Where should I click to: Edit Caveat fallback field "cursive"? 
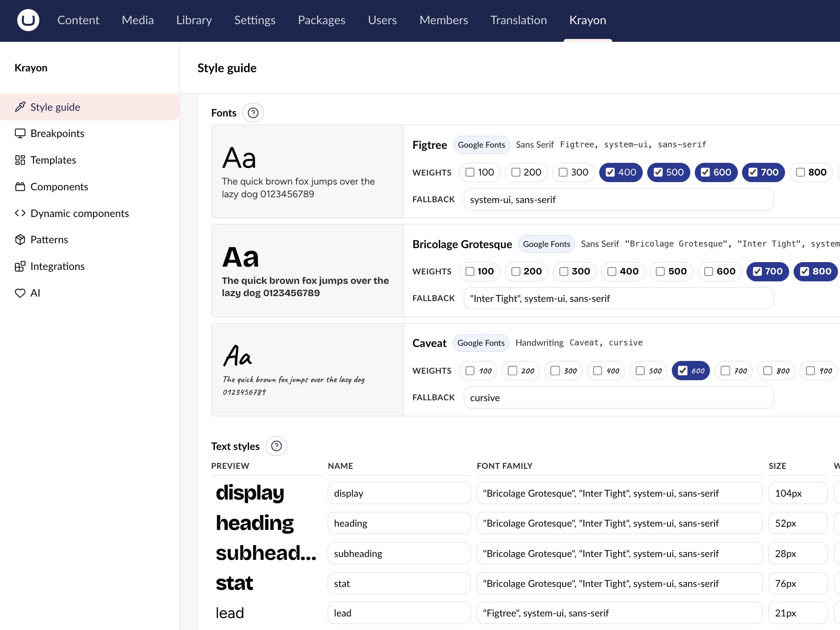click(619, 397)
